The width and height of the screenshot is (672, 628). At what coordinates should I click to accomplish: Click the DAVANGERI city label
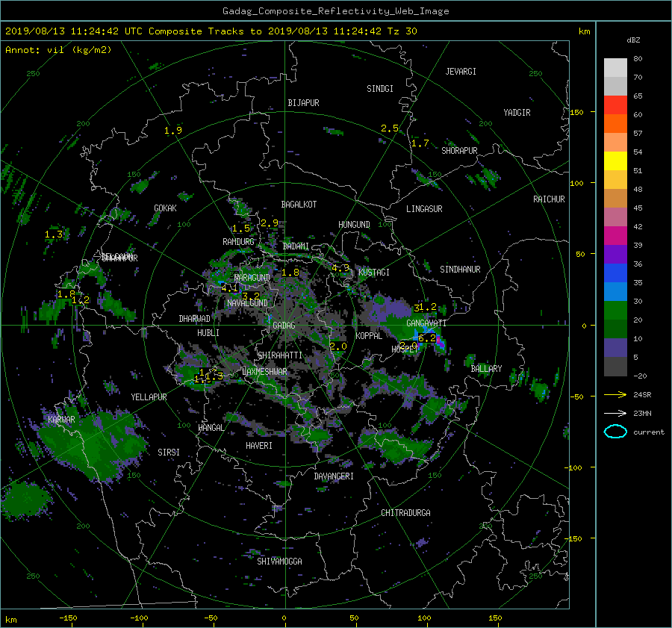click(x=334, y=476)
